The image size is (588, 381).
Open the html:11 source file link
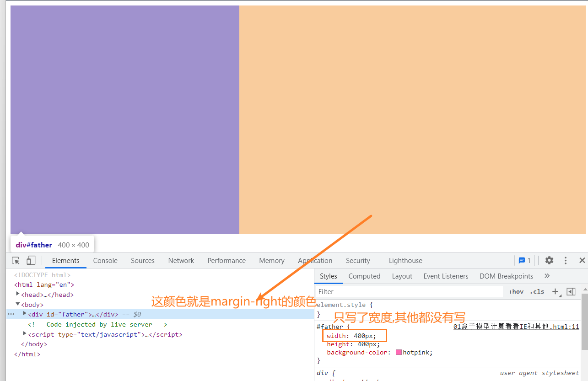tap(516, 327)
